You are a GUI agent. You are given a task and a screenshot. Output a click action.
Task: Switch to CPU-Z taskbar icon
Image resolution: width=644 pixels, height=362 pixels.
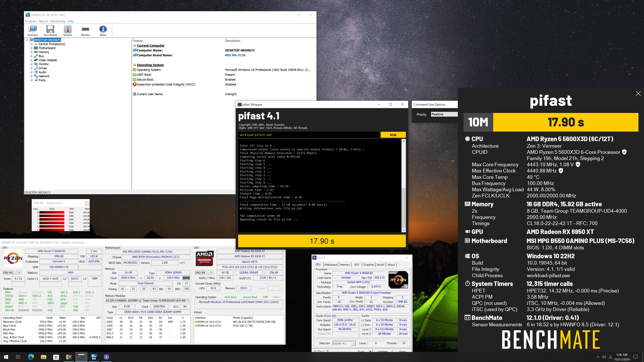click(106, 357)
